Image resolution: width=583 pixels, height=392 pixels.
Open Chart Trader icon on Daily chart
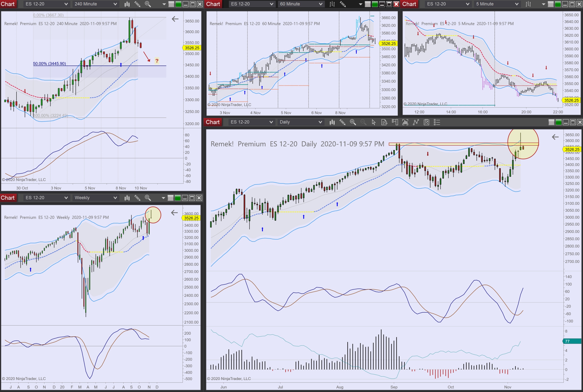(x=395, y=122)
